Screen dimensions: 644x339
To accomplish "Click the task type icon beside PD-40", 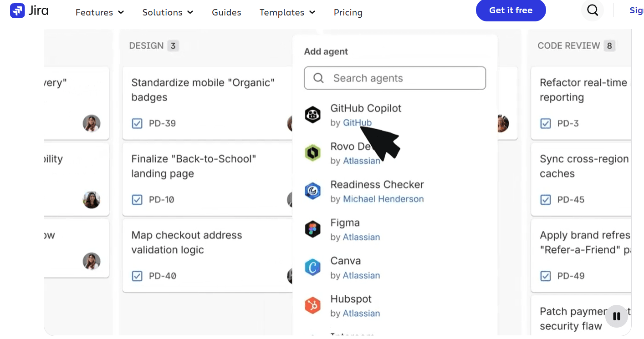I will 137,276.
